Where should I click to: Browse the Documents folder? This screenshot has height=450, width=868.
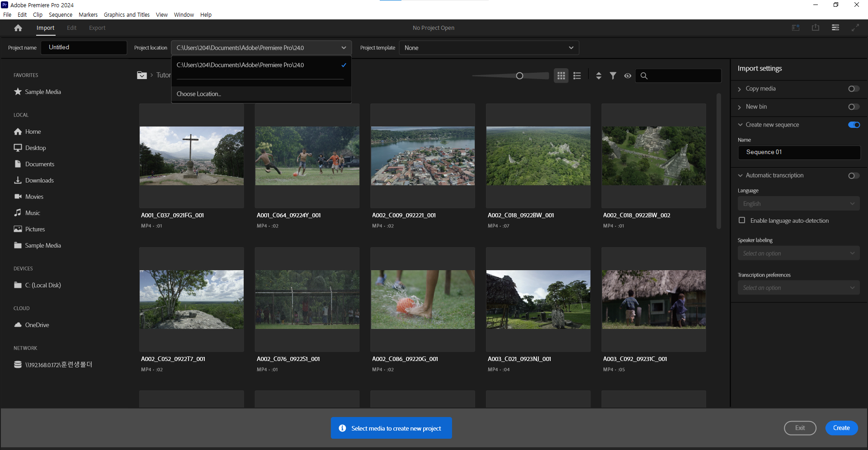(34, 164)
